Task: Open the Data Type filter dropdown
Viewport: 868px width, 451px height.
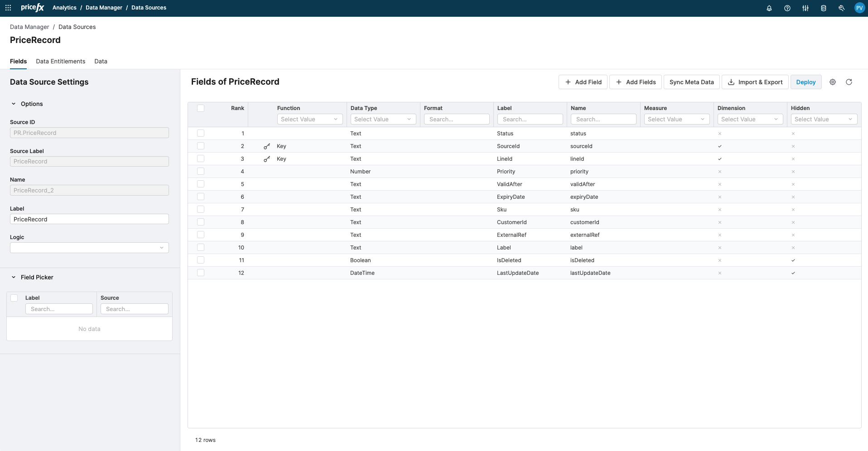Action: pyautogui.click(x=383, y=119)
